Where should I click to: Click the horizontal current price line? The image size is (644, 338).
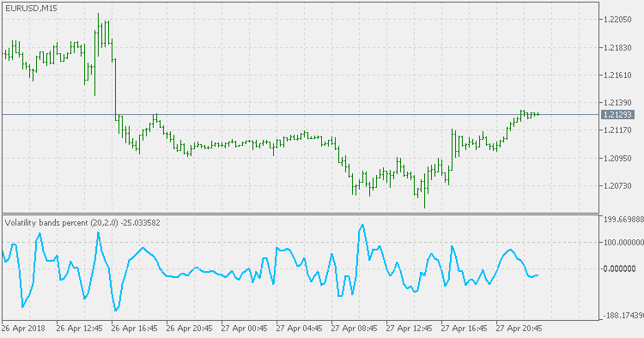coord(300,114)
